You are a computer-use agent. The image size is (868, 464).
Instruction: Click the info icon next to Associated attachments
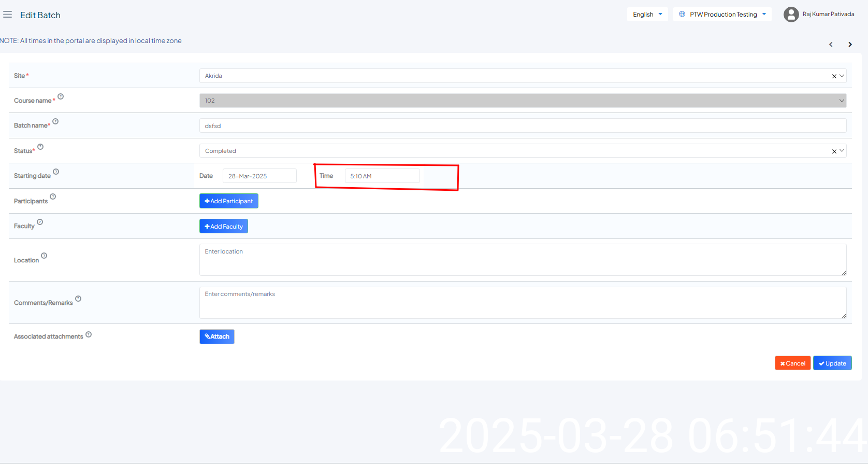(89, 334)
